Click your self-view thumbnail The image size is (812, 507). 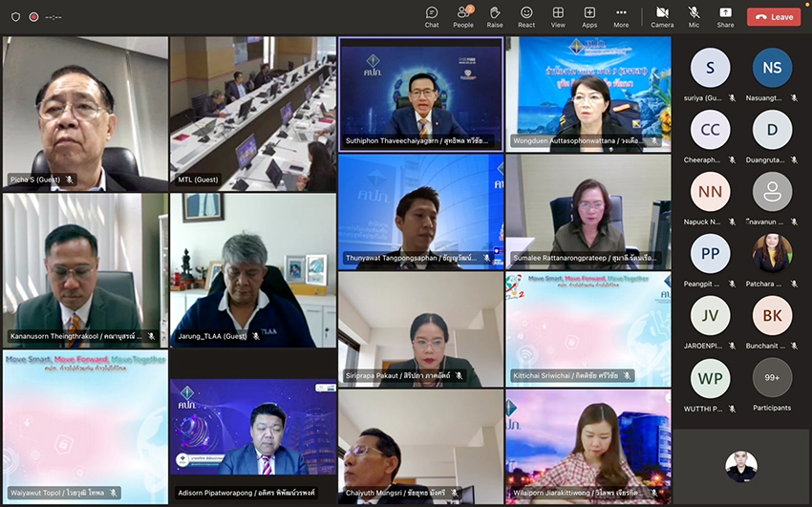click(x=740, y=466)
